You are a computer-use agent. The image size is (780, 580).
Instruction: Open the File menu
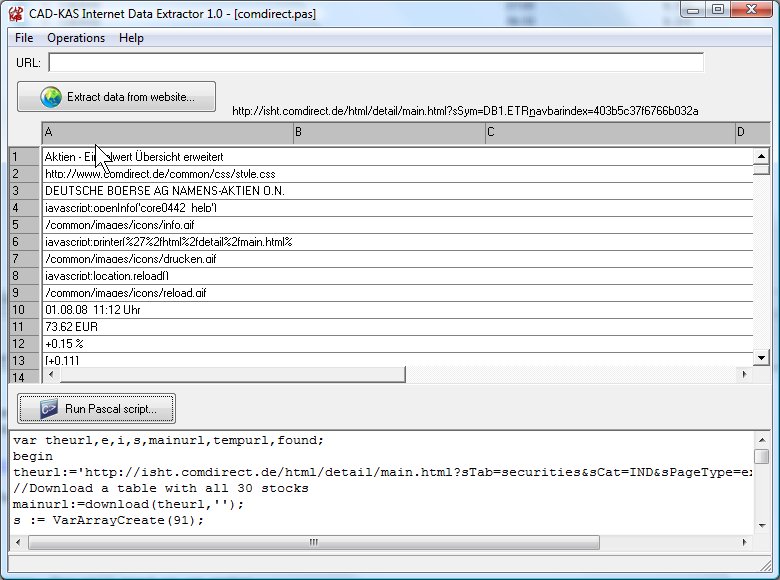[x=24, y=38]
